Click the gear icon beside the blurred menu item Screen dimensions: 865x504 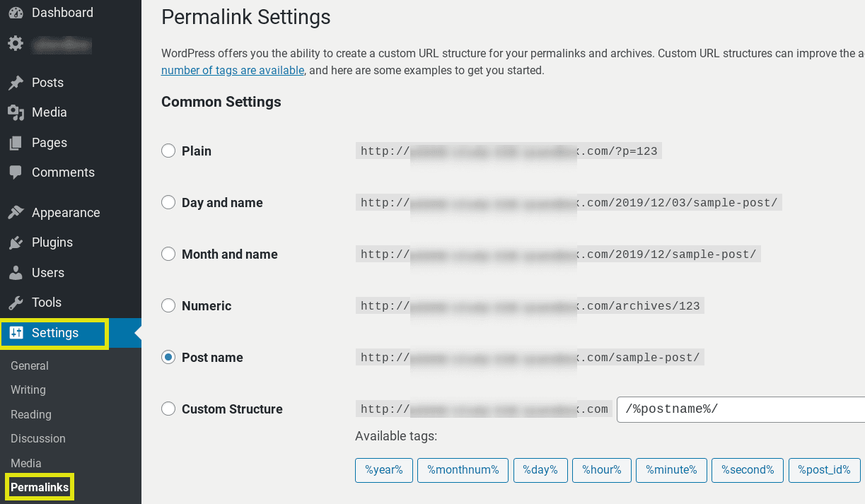16,44
